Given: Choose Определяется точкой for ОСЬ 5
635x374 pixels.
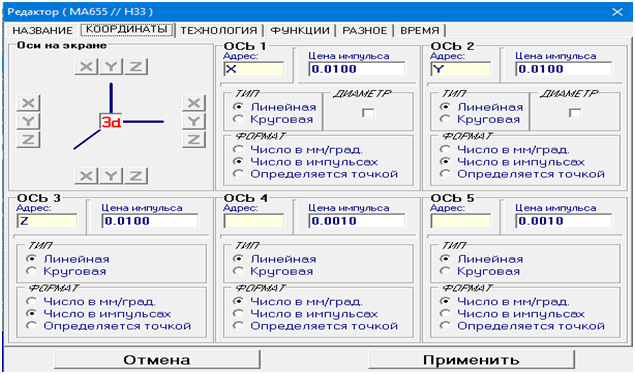Looking at the screenshot, I should tap(523, 326).
